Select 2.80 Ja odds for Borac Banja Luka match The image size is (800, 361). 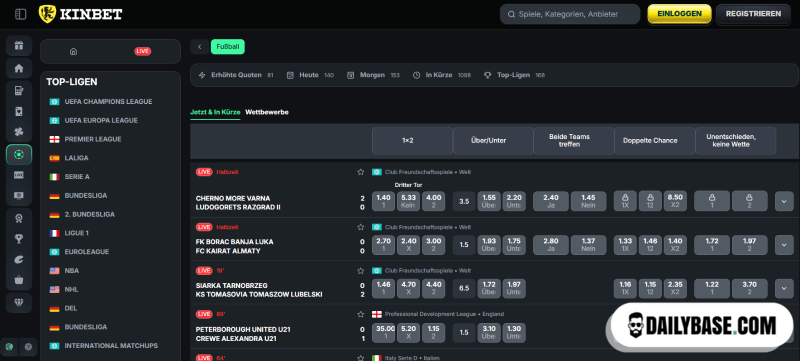pyautogui.click(x=551, y=245)
